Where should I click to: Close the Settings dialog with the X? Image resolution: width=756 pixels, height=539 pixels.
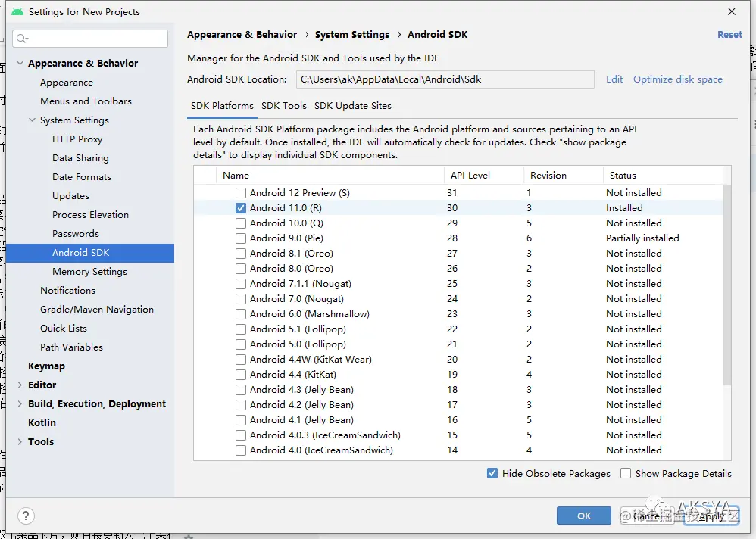(732, 11)
